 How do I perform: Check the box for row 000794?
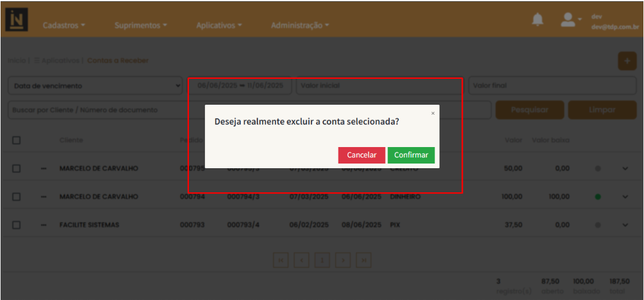coord(16,196)
